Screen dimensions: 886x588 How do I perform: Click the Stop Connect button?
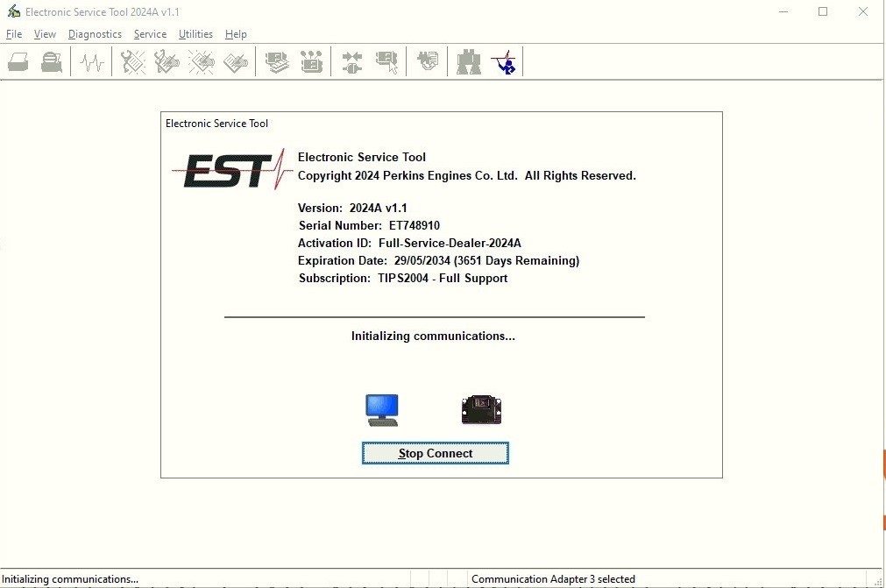pos(435,453)
